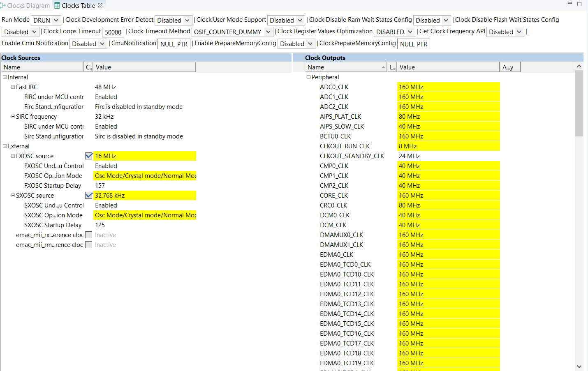Collapse the Fast IRC tree node
The height and width of the screenshot is (371, 588).
[x=12, y=87]
